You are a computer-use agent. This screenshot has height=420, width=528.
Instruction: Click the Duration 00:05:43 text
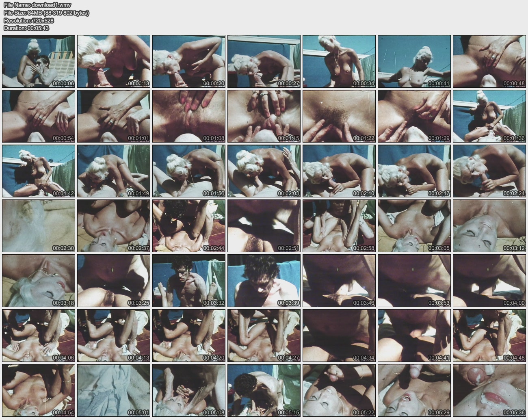point(26,28)
